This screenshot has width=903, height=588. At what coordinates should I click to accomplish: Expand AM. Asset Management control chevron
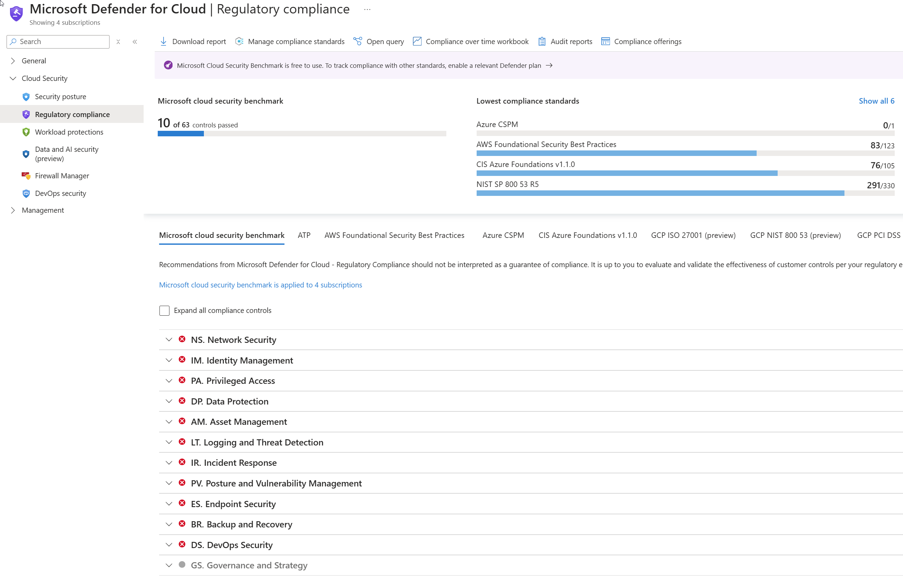(x=169, y=421)
